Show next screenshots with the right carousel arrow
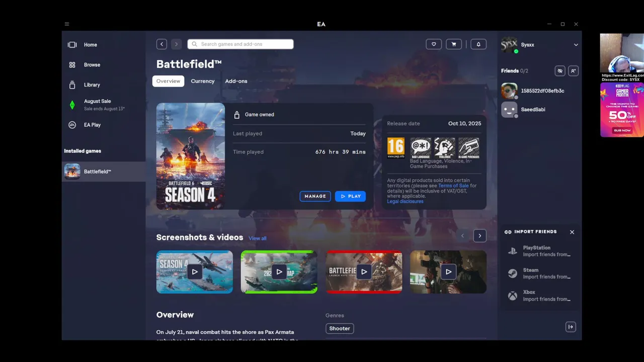 click(480, 236)
